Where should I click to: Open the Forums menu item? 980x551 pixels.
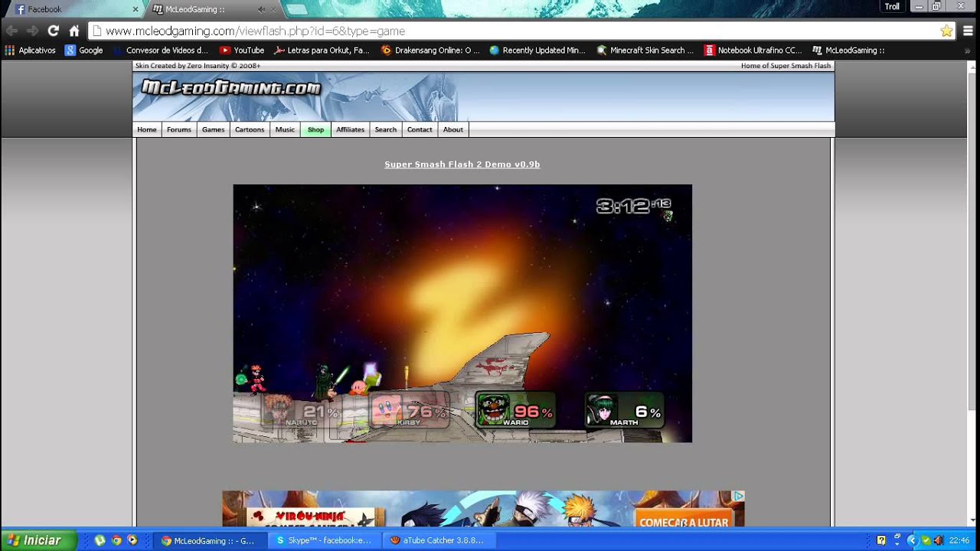pos(179,129)
